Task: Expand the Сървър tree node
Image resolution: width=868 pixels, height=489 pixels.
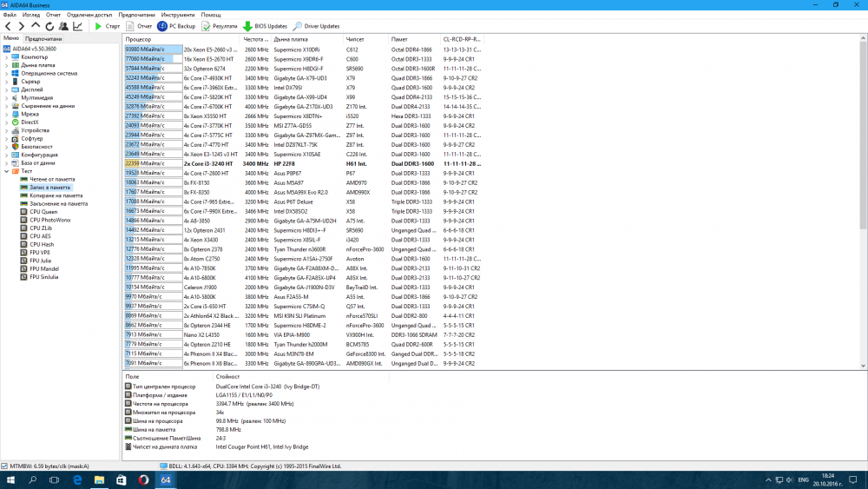Action: tap(7, 82)
